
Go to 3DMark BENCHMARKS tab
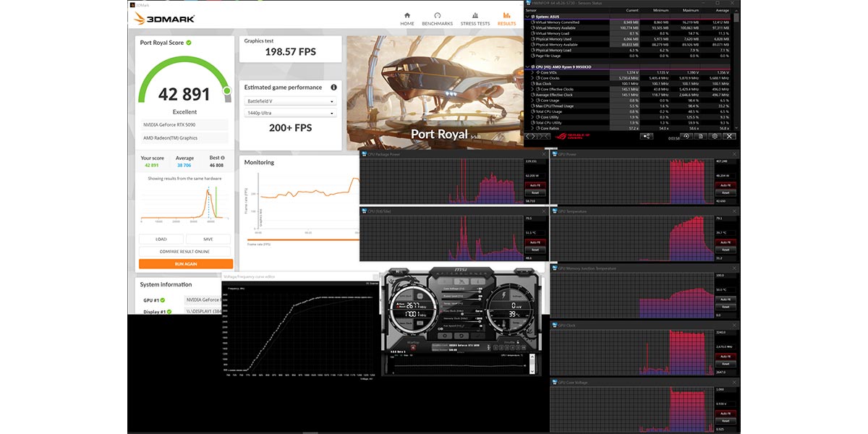click(x=437, y=18)
